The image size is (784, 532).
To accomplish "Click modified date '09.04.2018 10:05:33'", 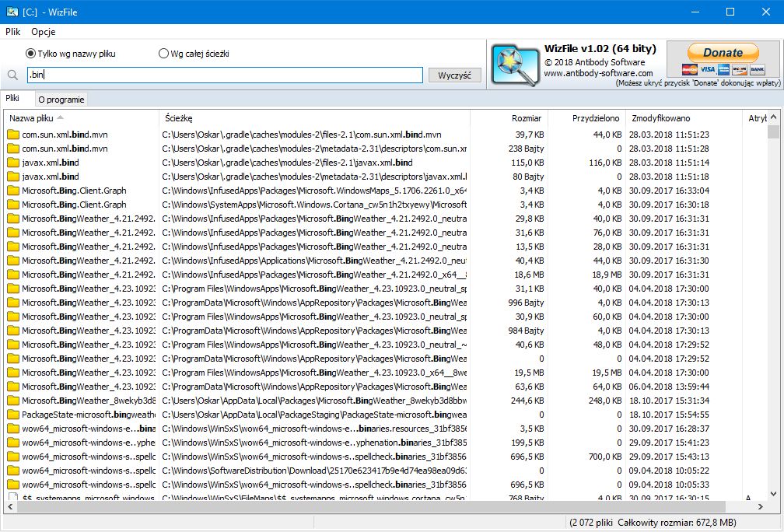I will click(669, 485).
